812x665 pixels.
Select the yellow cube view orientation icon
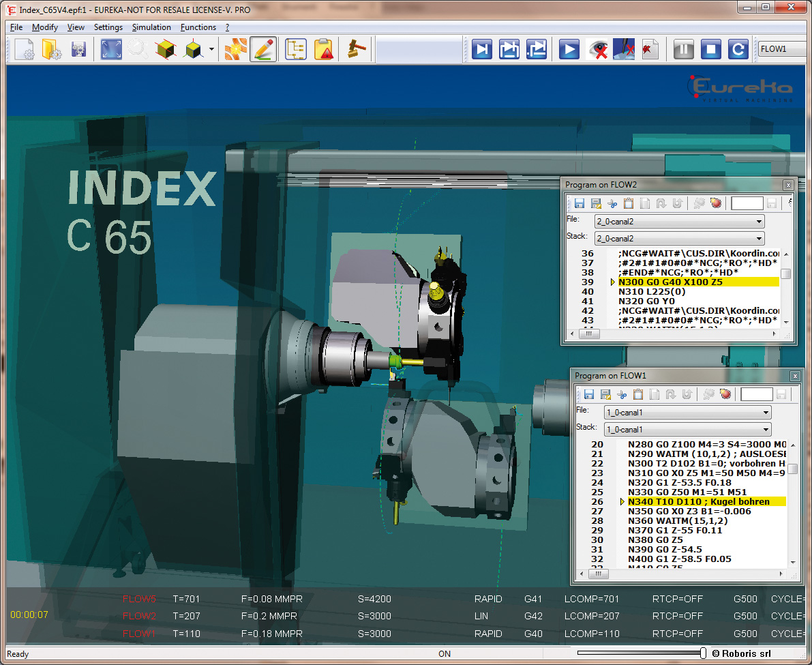(193, 50)
